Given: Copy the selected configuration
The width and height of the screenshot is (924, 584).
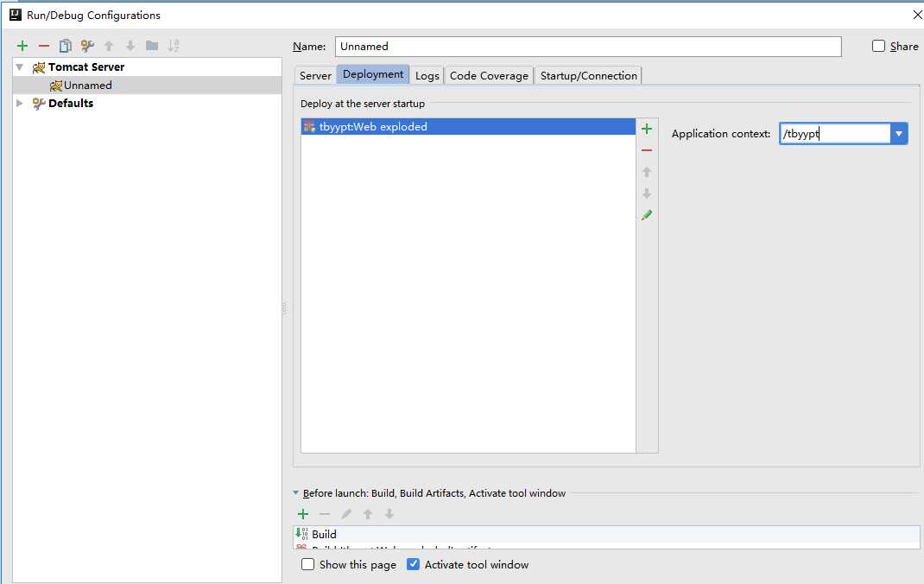Looking at the screenshot, I should point(66,46).
